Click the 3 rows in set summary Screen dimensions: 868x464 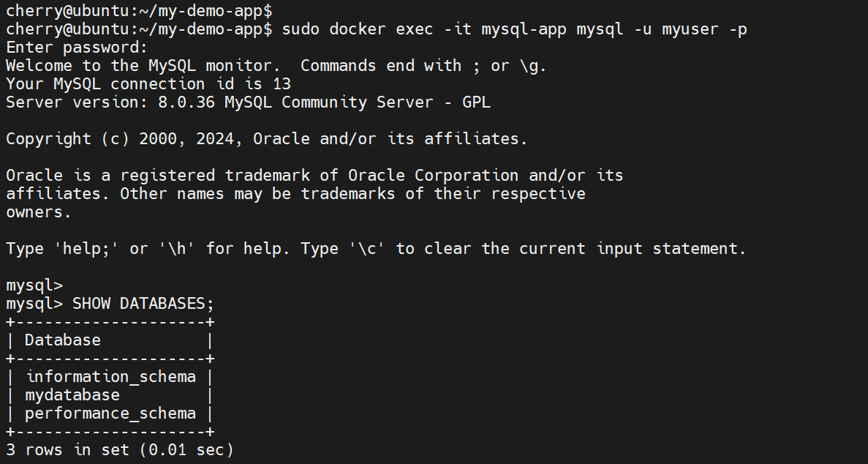(x=119, y=450)
